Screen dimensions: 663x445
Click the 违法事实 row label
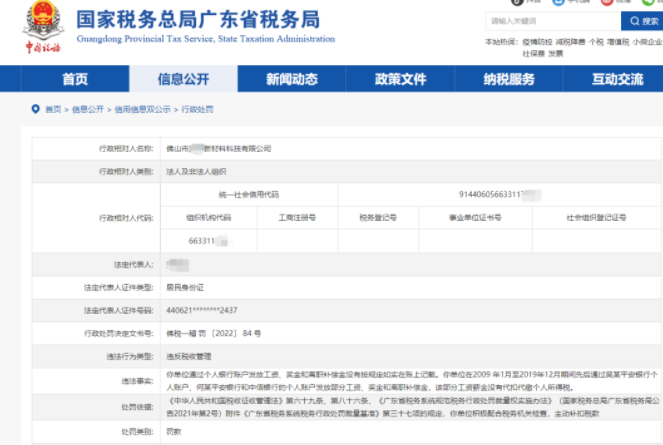137,381
